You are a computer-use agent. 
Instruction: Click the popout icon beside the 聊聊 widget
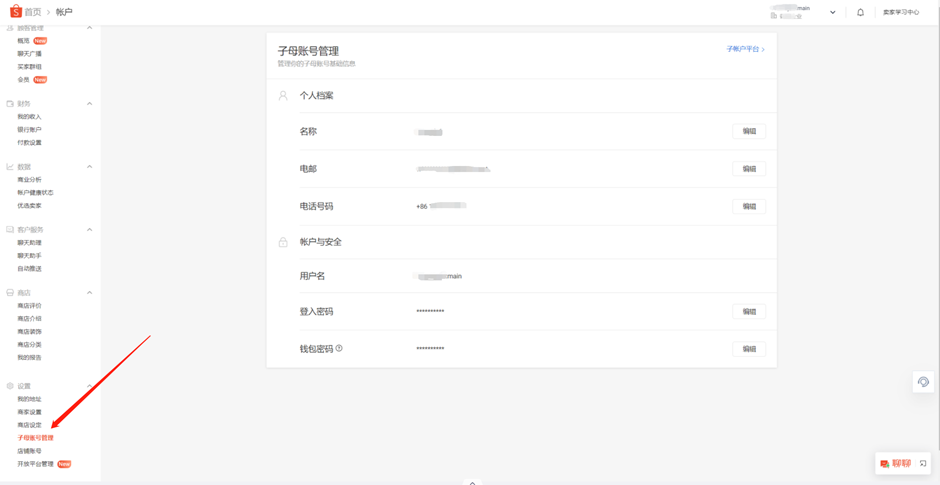tap(923, 463)
